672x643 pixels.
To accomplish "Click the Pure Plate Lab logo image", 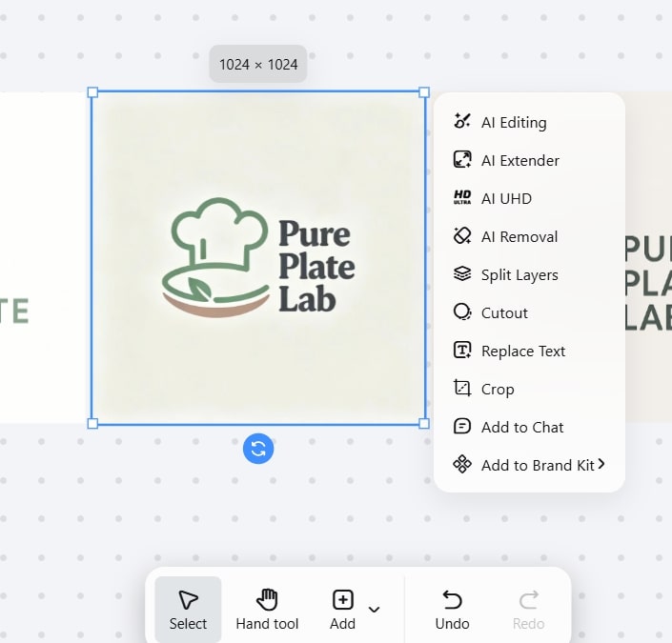I will tap(258, 257).
